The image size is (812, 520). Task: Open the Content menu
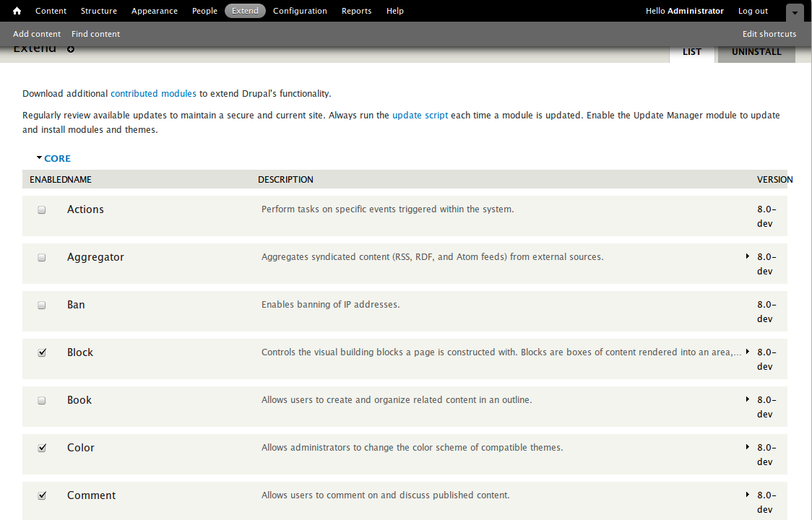[x=51, y=11]
